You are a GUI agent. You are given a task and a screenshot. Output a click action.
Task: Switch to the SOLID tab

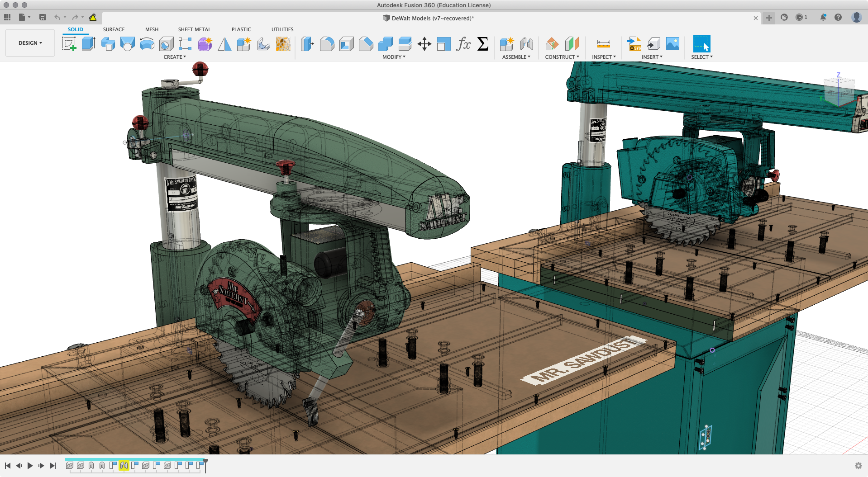pos(76,29)
